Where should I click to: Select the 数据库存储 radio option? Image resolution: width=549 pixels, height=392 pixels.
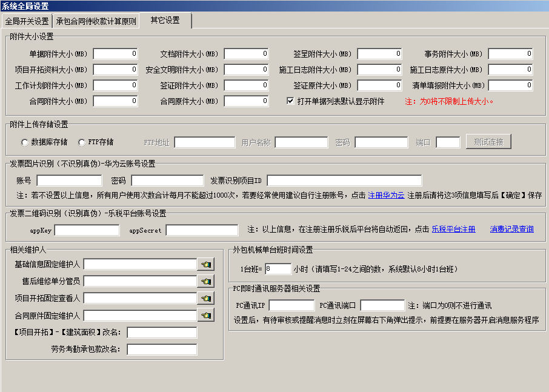pyautogui.click(x=25, y=142)
